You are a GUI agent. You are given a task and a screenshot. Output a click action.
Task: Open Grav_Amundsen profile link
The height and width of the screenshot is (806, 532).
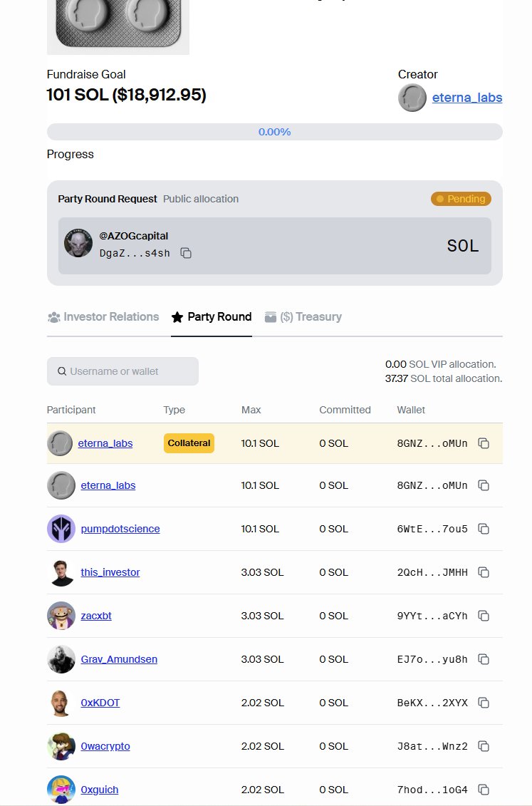(x=119, y=659)
